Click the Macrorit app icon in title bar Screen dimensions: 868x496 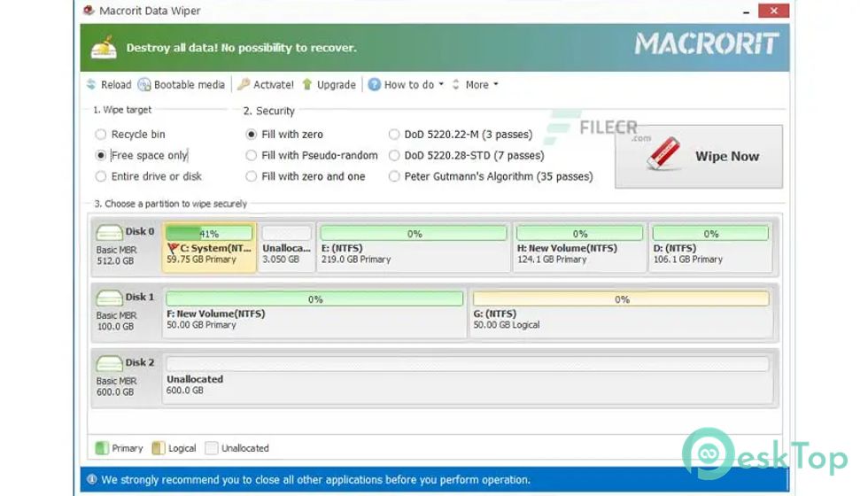[89, 11]
